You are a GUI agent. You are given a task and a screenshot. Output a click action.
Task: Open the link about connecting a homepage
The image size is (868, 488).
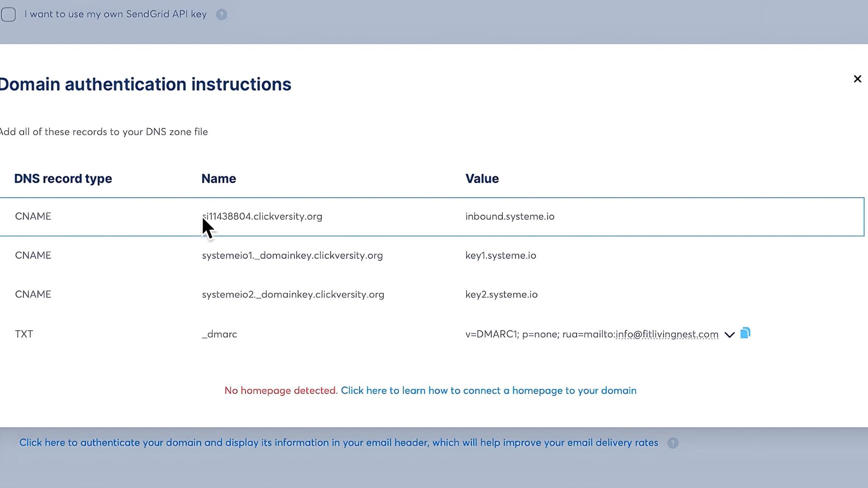pos(489,391)
